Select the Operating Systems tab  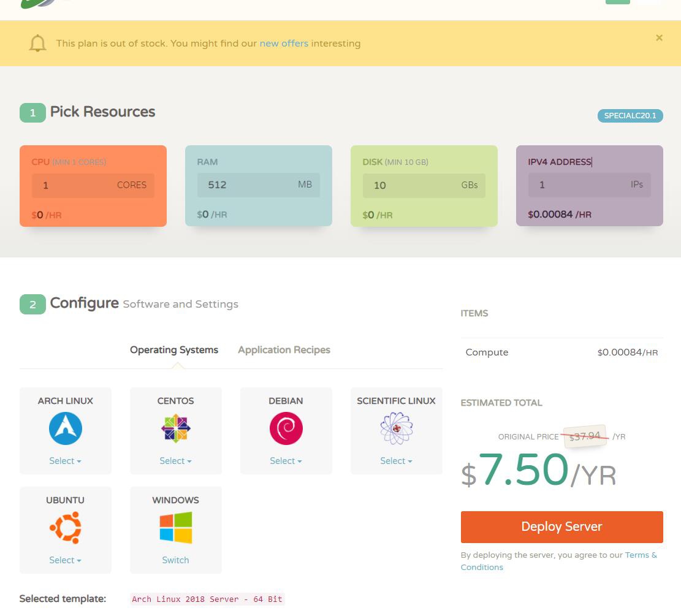point(174,350)
